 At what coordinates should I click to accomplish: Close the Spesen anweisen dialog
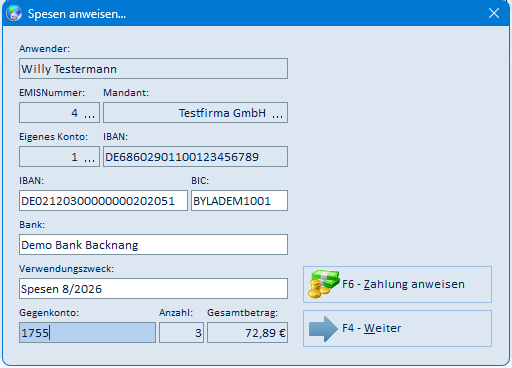pos(494,13)
